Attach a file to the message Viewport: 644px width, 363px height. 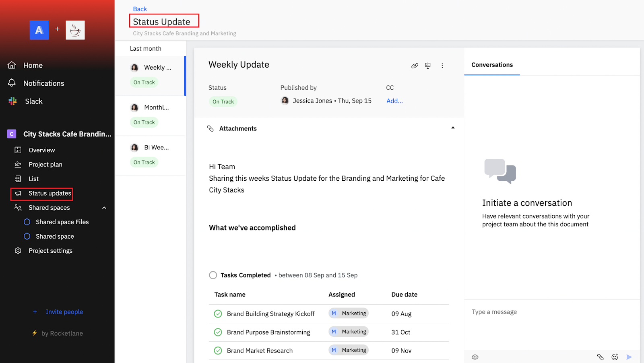(x=600, y=357)
